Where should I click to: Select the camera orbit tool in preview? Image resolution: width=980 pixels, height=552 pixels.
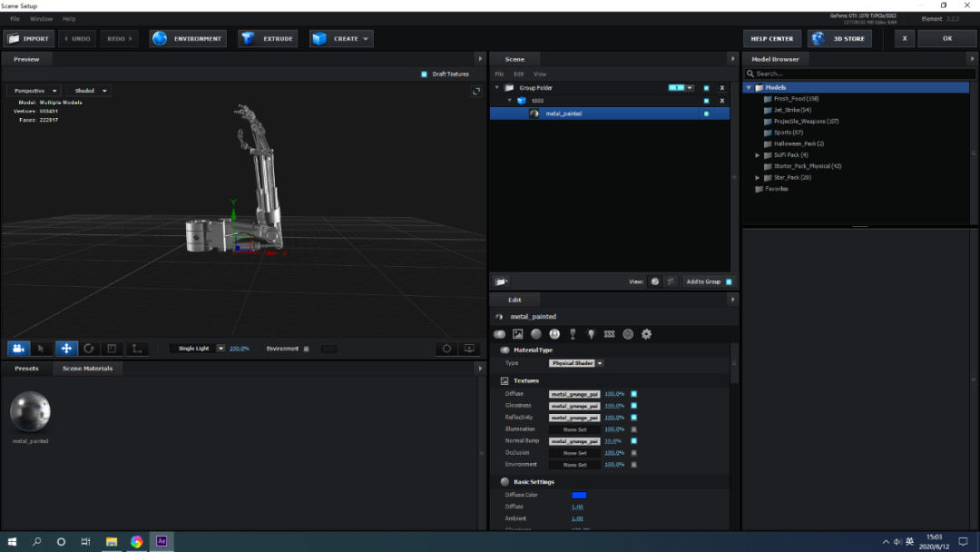pyautogui.click(x=18, y=349)
